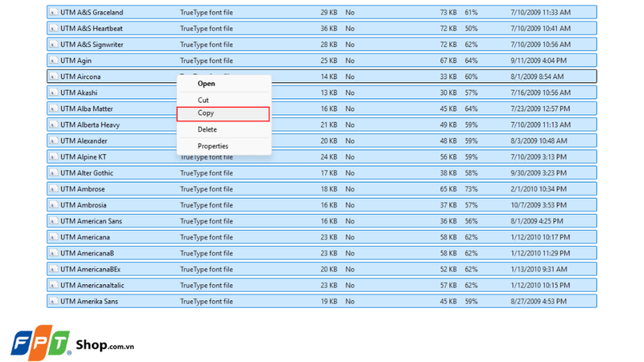Select the file name UTM Agin

76,60
